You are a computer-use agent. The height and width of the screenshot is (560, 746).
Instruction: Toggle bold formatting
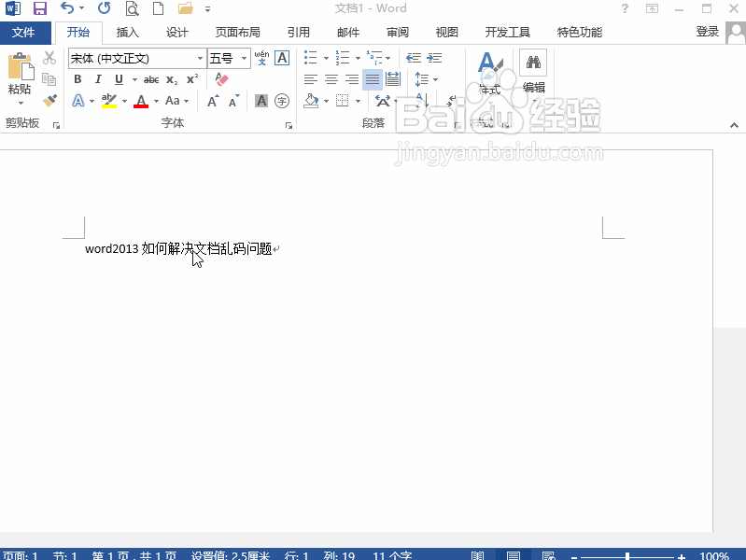coord(78,79)
